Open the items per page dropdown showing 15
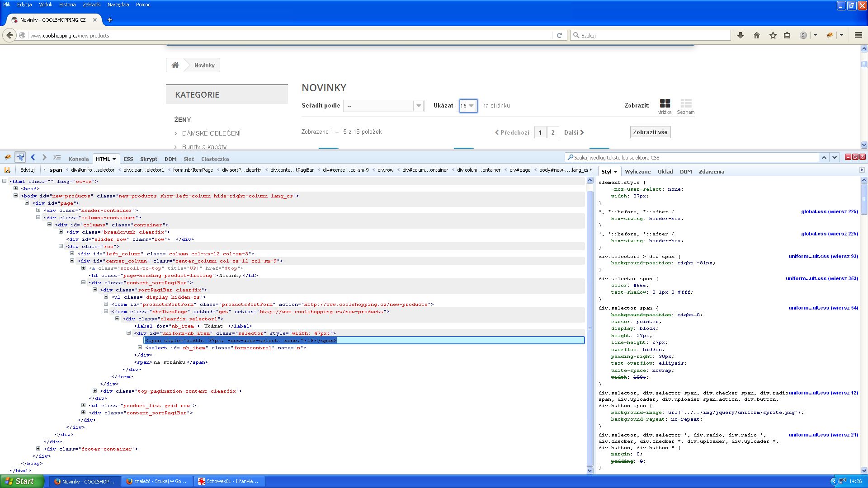Screen dimensions: 868x488 coord(468,106)
